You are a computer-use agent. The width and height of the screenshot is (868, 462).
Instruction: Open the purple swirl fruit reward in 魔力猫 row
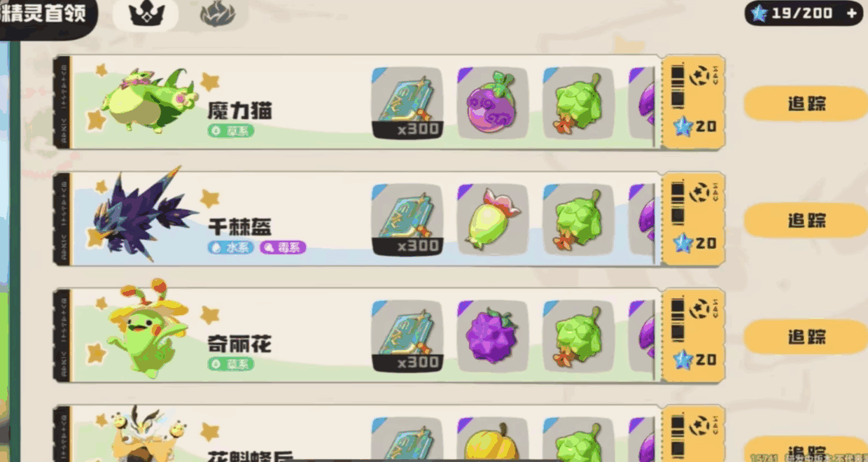coord(492,103)
